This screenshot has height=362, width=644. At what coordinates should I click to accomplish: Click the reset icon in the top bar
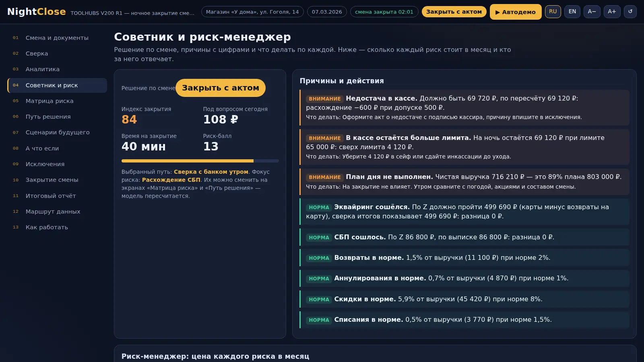[630, 12]
